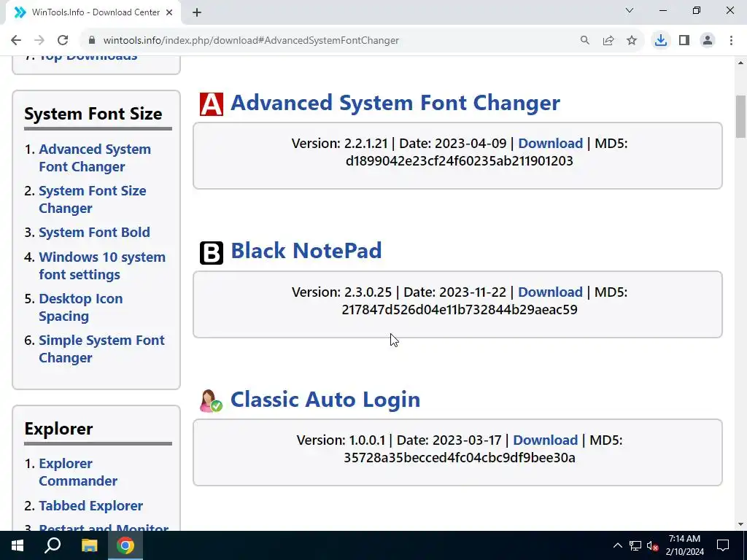The image size is (747, 560).
Task: Click the muted volume tray icon
Action: pyautogui.click(x=653, y=545)
